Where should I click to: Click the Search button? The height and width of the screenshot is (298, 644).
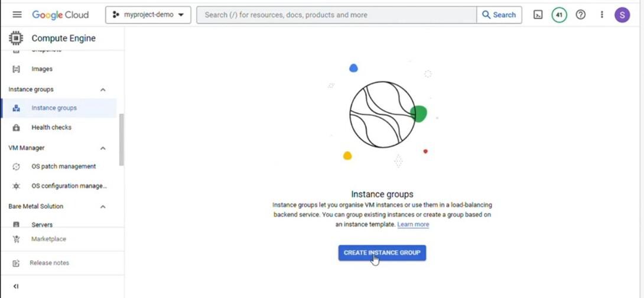coord(499,15)
